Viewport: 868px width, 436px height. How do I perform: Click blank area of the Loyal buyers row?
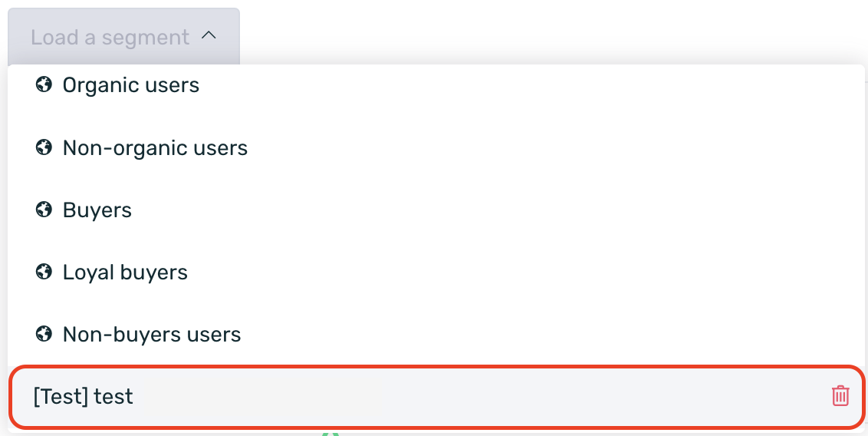(x=521, y=272)
